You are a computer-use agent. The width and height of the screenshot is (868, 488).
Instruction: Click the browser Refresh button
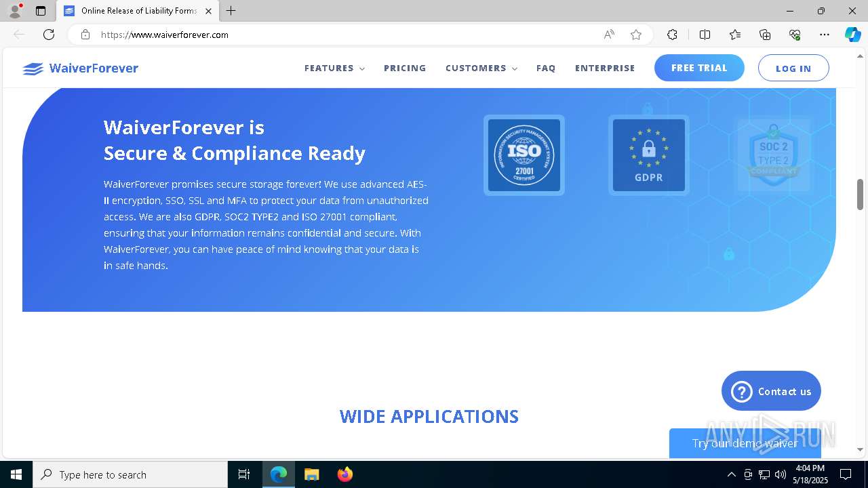tap(49, 35)
